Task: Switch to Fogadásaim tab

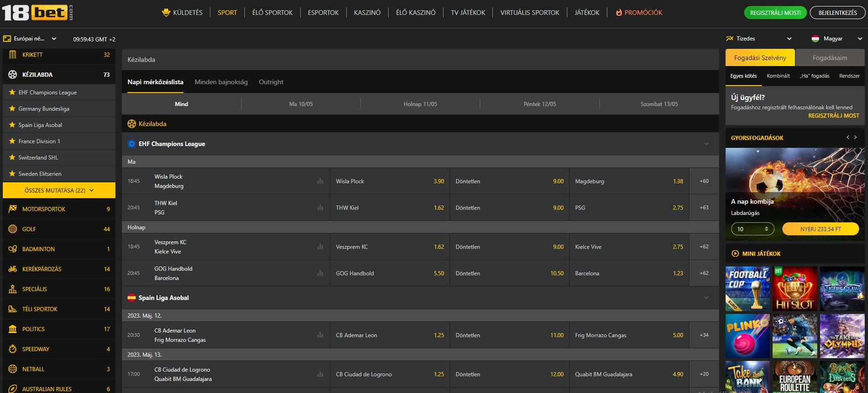Action: (x=829, y=58)
